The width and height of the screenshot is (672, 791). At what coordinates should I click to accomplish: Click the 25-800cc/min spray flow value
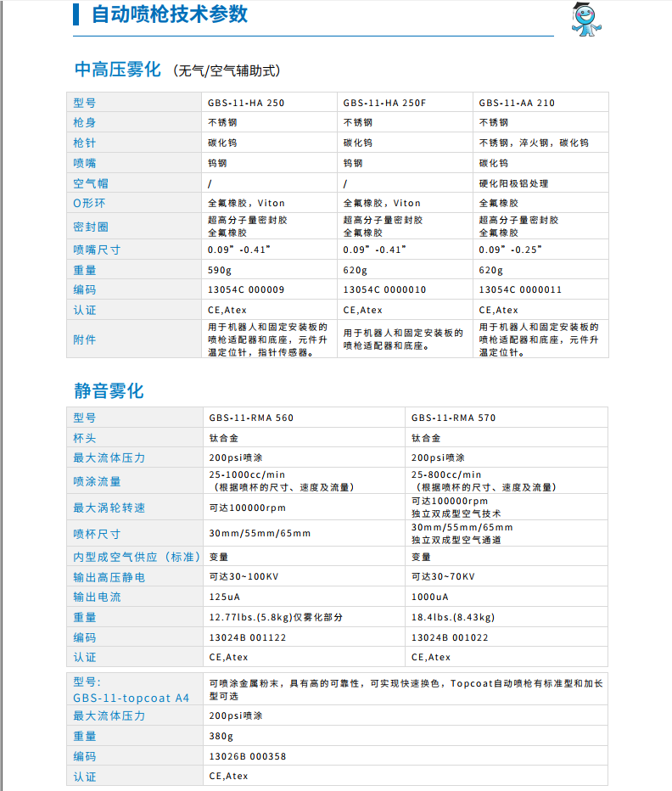(x=446, y=474)
